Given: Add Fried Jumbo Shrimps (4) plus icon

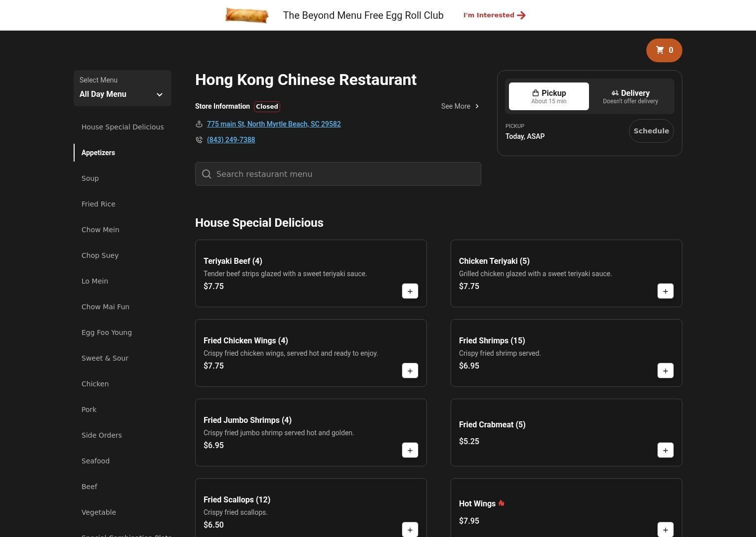Looking at the screenshot, I should coord(410,451).
